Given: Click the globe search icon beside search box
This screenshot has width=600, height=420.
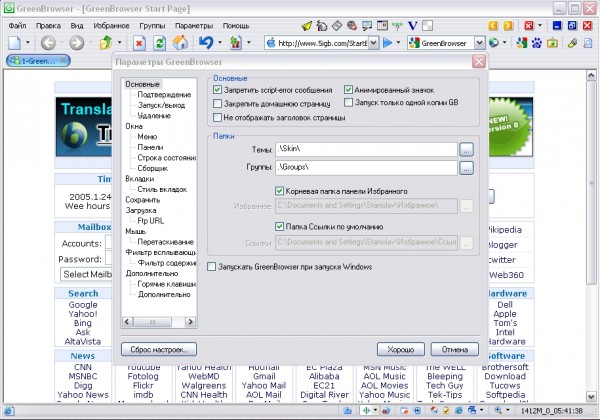Looking at the screenshot, I should coord(494,43).
